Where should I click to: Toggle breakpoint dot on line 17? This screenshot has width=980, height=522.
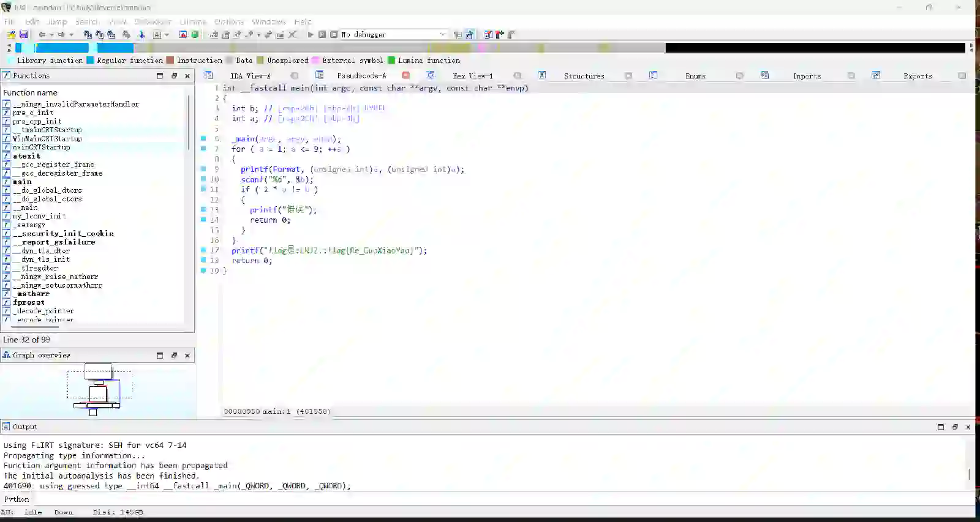(x=203, y=250)
